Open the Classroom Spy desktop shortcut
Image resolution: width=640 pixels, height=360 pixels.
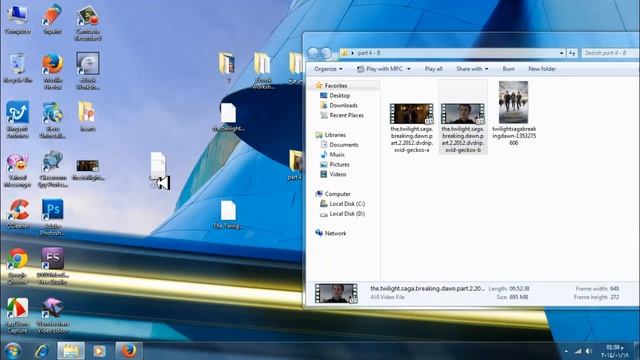[53, 169]
